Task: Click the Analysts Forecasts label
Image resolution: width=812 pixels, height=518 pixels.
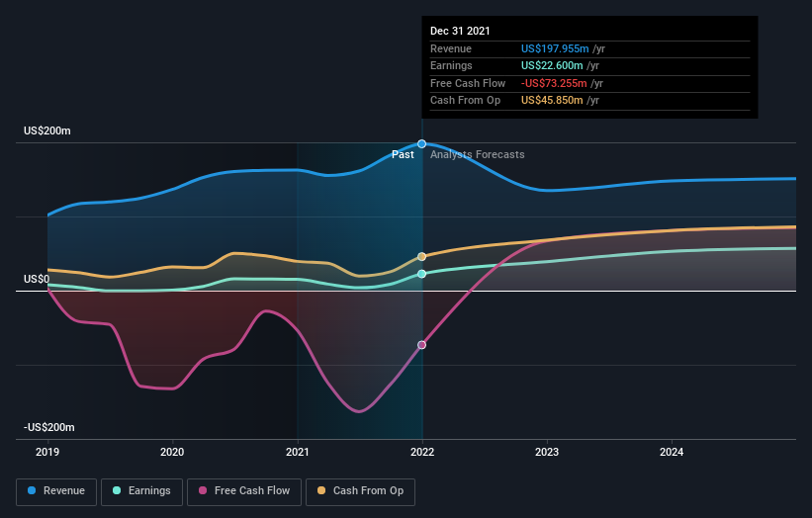Action: [478, 155]
